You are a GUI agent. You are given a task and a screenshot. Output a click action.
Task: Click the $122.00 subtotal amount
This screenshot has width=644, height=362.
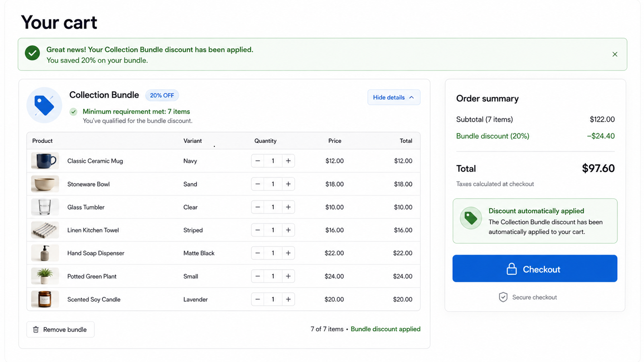[602, 119]
